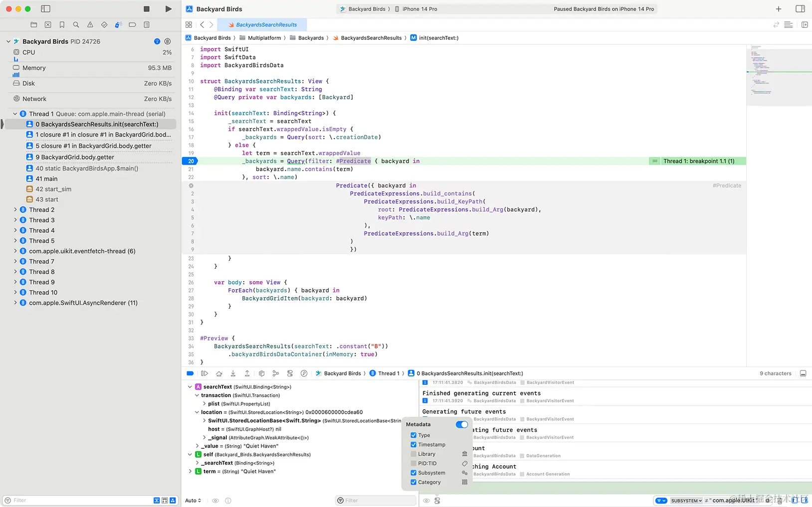Select the Breakpoint navigator capsule icon
The height and width of the screenshot is (507, 812).
[132, 24]
